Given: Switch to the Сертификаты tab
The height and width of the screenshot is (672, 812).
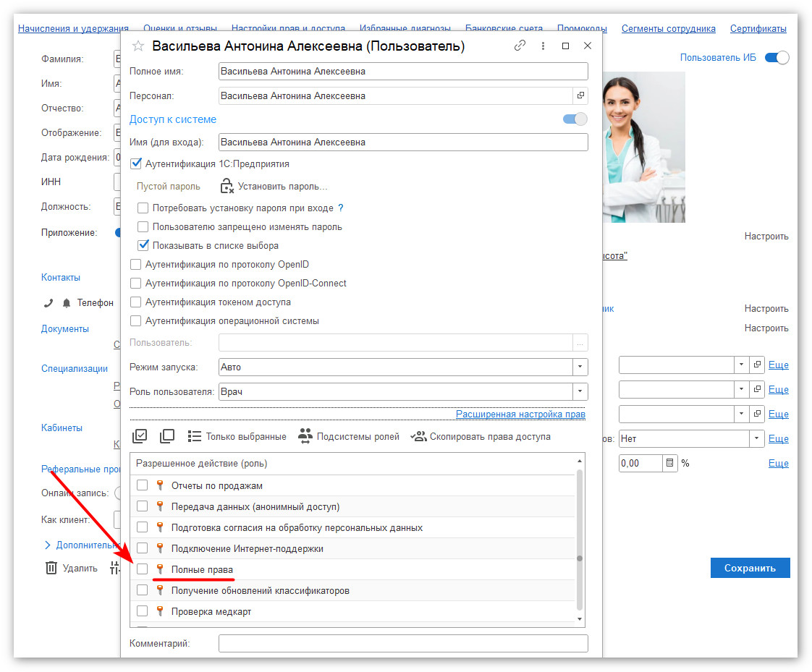Looking at the screenshot, I should pos(758,29).
